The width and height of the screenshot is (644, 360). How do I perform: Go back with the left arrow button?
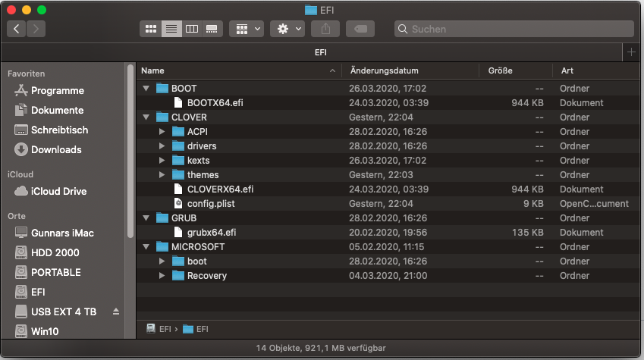17,29
